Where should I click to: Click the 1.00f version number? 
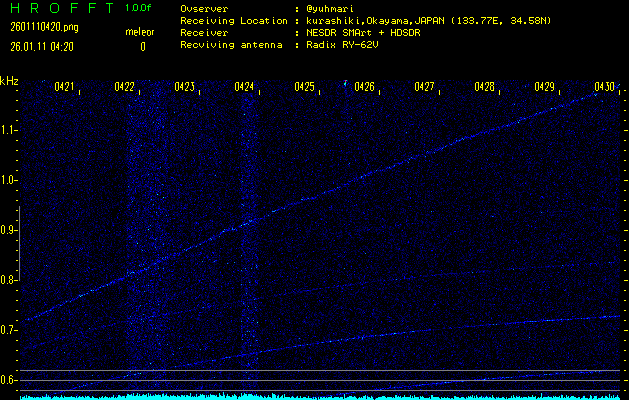click(139, 8)
